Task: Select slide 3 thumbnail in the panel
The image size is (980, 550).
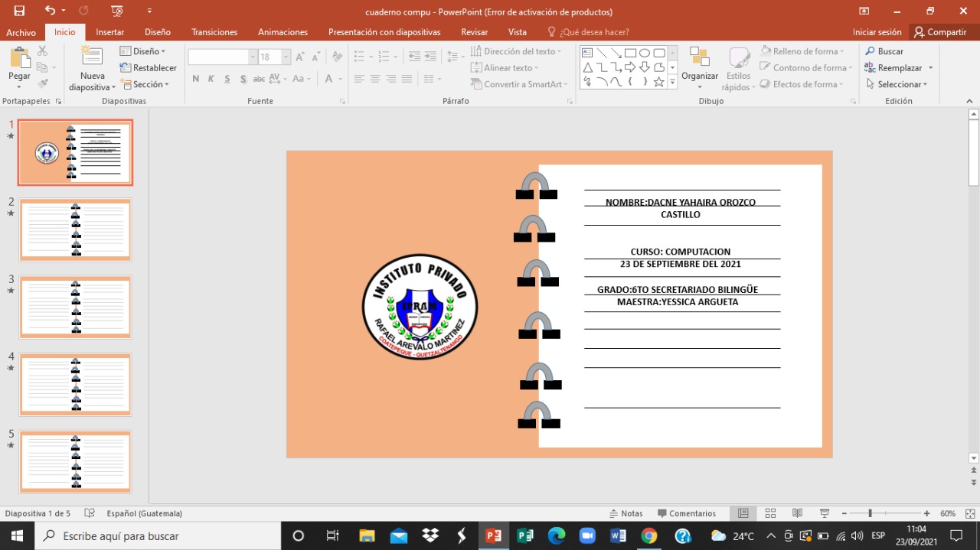Action: (75, 308)
